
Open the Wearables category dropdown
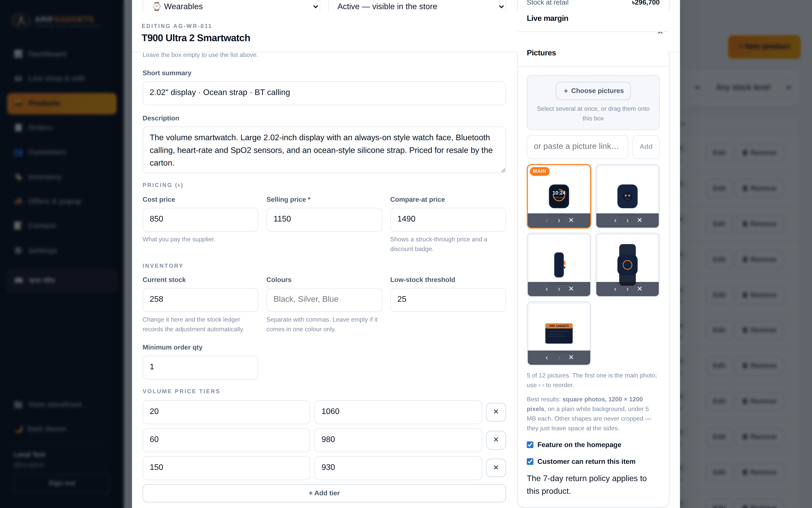tap(231, 6)
